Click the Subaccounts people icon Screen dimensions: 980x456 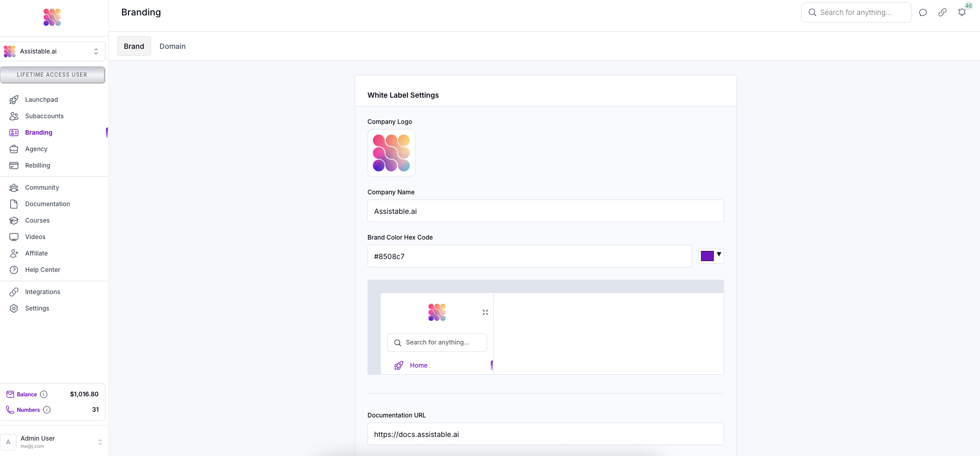(x=14, y=116)
